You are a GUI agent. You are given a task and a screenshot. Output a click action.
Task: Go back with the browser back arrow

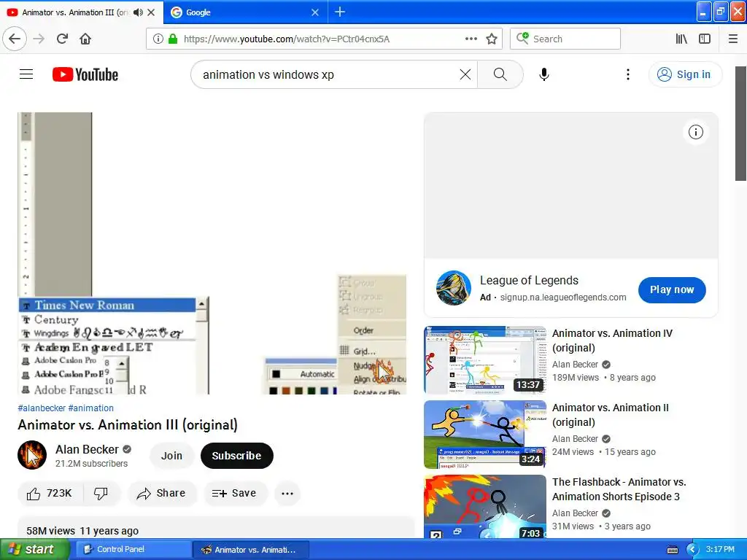(x=15, y=39)
